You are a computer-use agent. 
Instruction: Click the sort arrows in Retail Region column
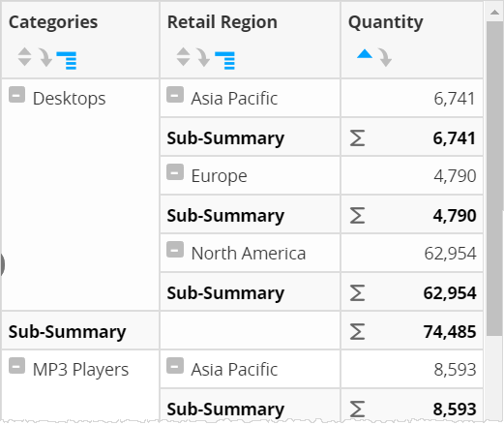tap(183, 57)
